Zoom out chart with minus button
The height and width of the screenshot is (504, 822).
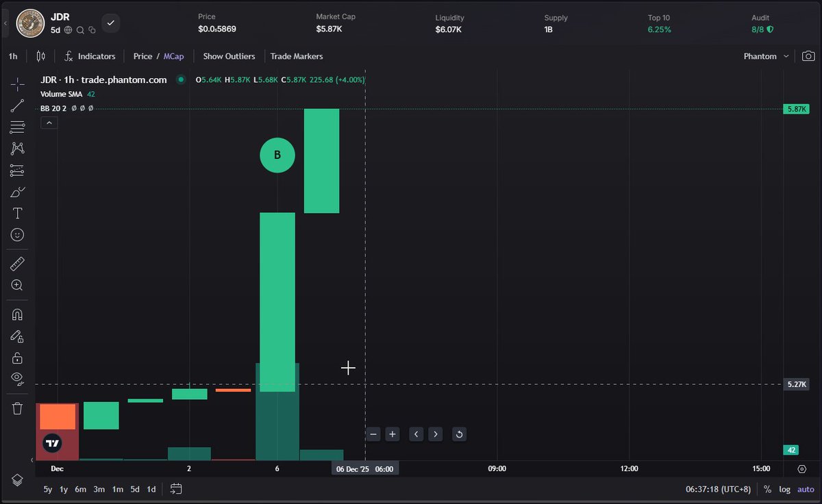point(373,433)
